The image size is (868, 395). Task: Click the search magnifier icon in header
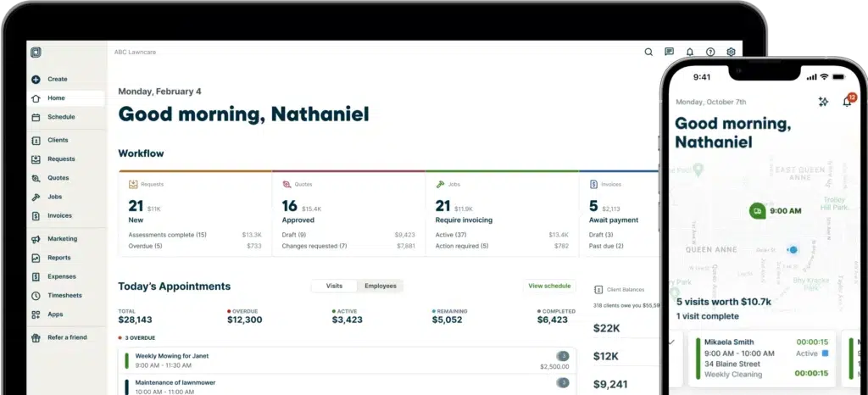pos(648,52)
